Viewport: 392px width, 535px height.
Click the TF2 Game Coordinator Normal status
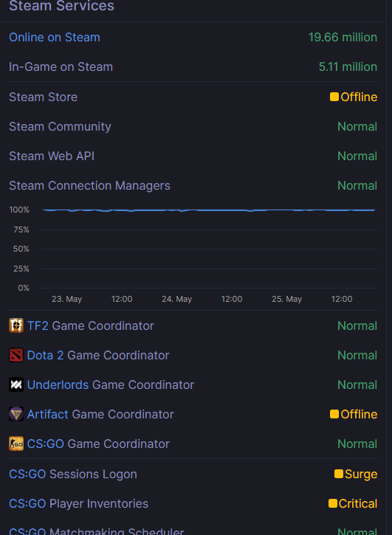357,325
